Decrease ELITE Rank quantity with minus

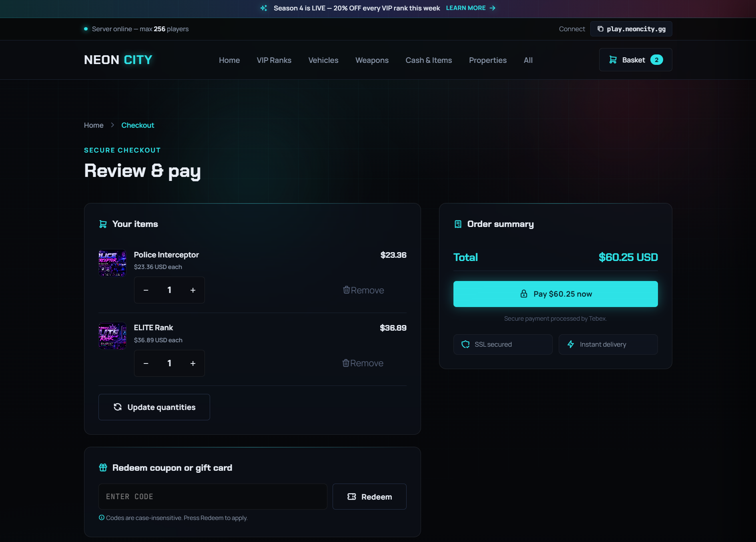[146, 363]
